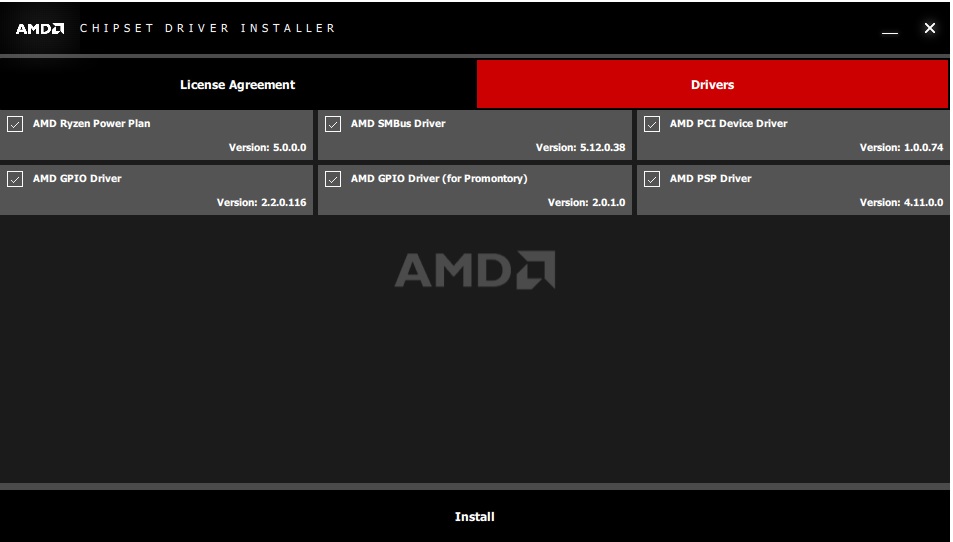Disable the AMD PSP Driver checkbox
The image size is (953, 542).
coord(652,179)
